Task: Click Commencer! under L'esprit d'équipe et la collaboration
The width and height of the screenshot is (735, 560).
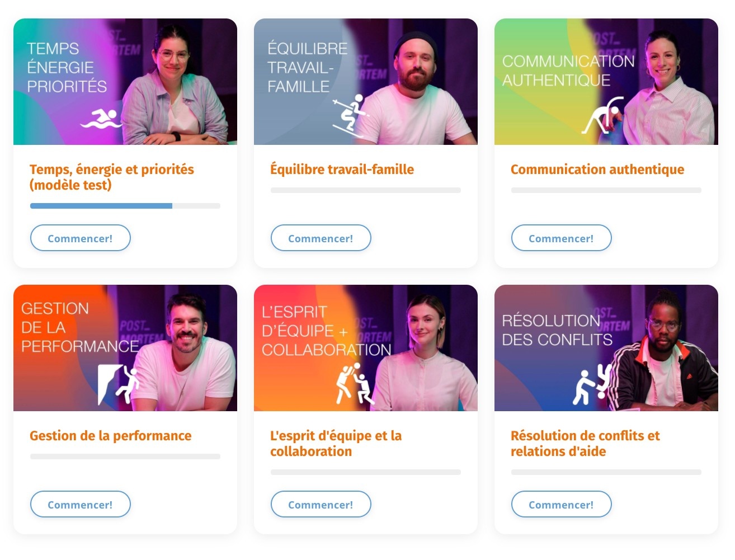Action: pos(321,505)
